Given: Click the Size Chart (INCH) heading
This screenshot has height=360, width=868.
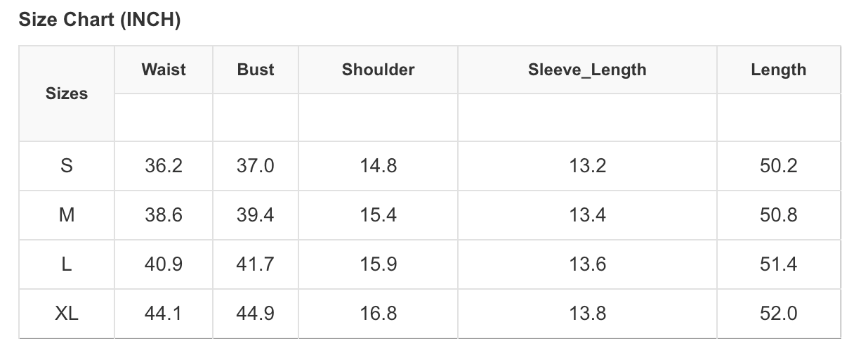Looking at the screenshot, I should pos(100,20).
